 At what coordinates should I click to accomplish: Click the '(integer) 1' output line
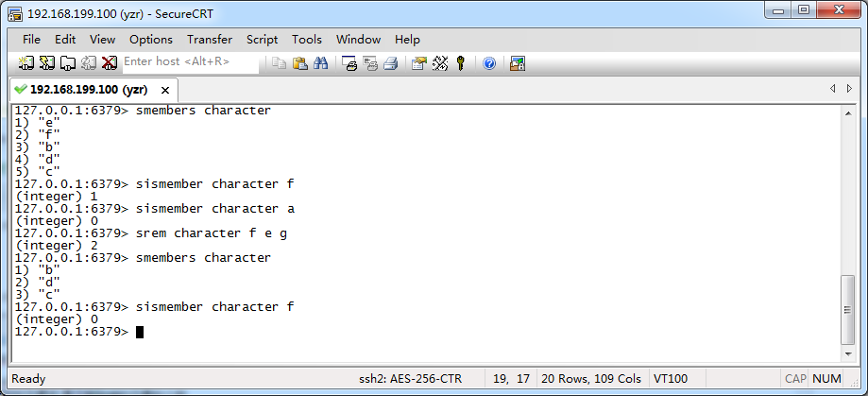point(56,196)
